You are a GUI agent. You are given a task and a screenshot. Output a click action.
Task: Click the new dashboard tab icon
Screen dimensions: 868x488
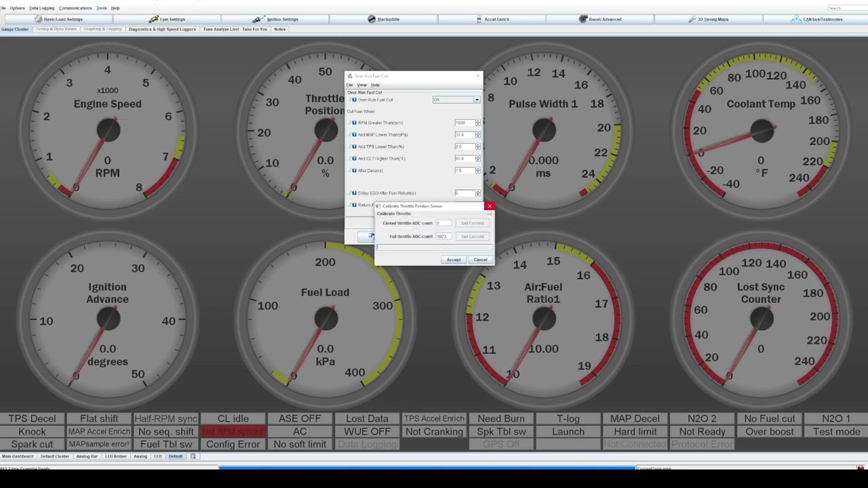coord(193,456)
